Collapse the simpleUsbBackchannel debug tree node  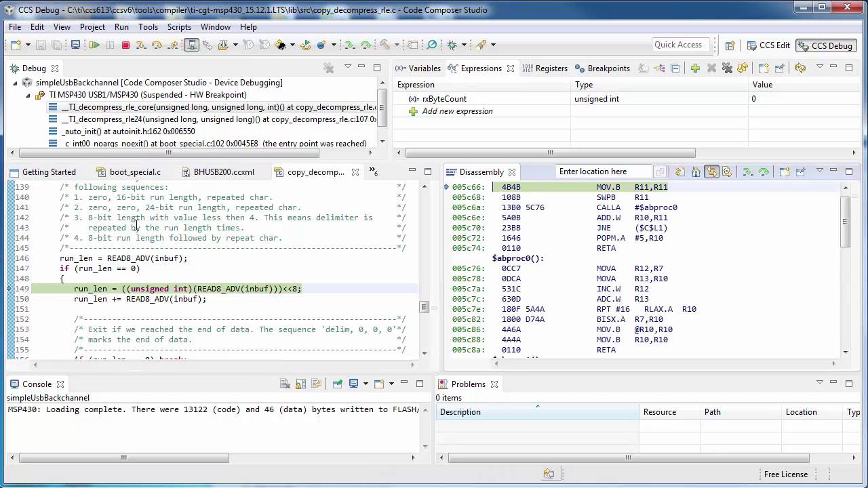pos(16,83)
